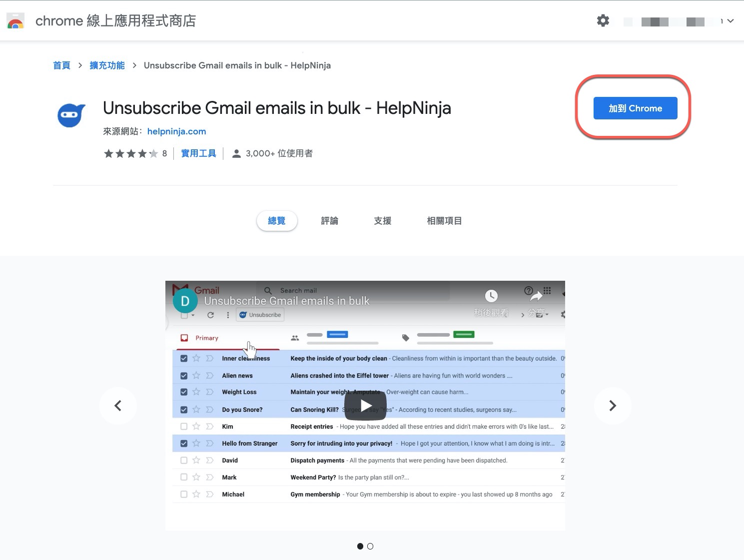744x560 pixels.
Task: Play the Unsubscribe Gmail emails video
Action: [365, 406]
